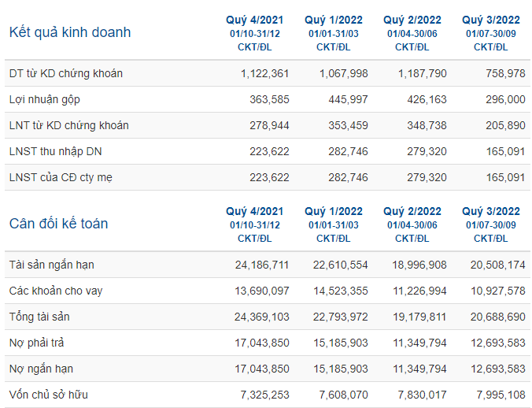Select the Nợ phải trả value 17,043,850

click(x=262, y=343)
